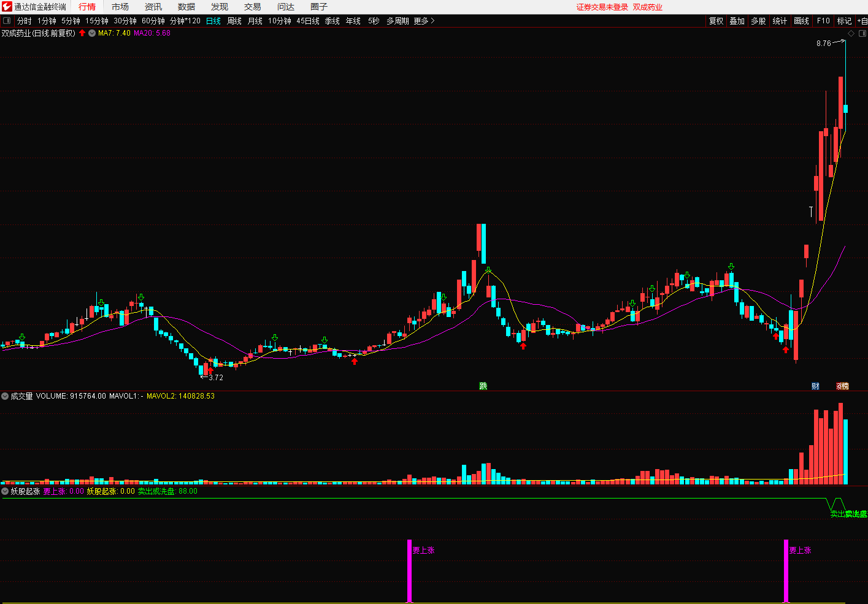The width and height of the screenshot is (868, 604).
Task: Click the MA7: 7.40 indicator value
Action: (x=114, y=33)
